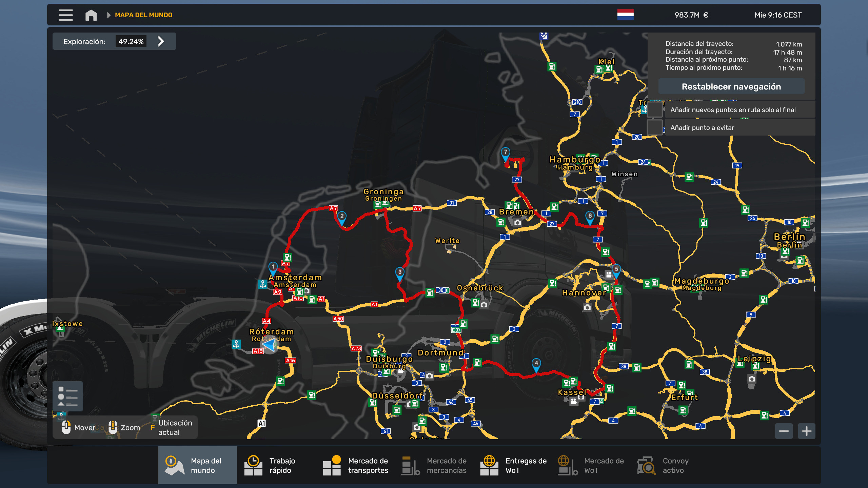Click the player truck position arrow

(270, 345)
